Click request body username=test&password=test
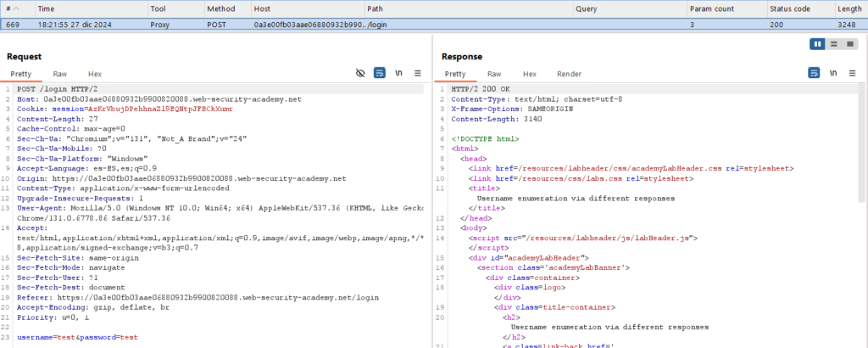Viewport: 868px width, 348px height. (x=77, y=337)
